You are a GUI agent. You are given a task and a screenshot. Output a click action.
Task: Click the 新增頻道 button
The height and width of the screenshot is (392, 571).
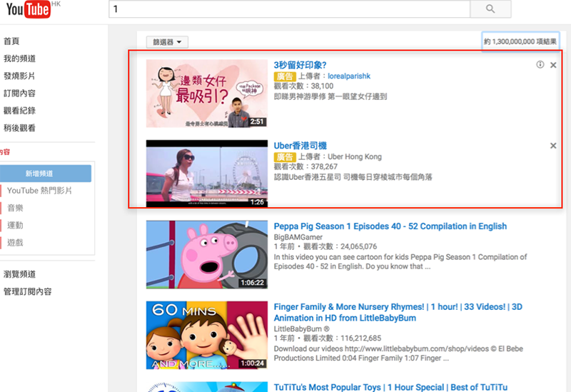(x=46, y=174)
